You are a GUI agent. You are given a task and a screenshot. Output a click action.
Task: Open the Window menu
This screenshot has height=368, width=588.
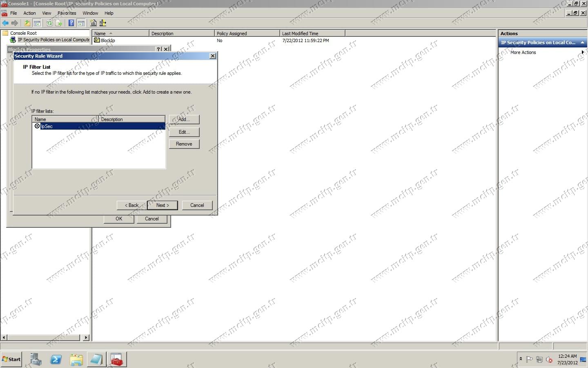(x=90, y=13)
